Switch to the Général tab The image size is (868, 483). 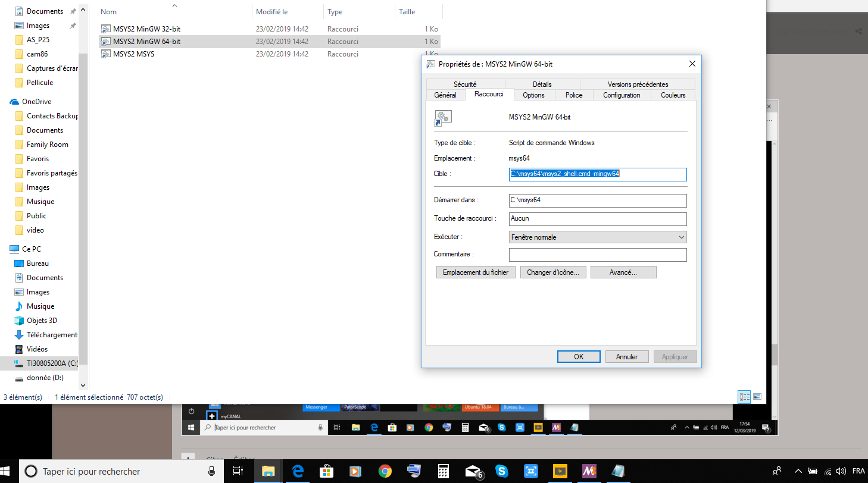[x=445, y=95]
